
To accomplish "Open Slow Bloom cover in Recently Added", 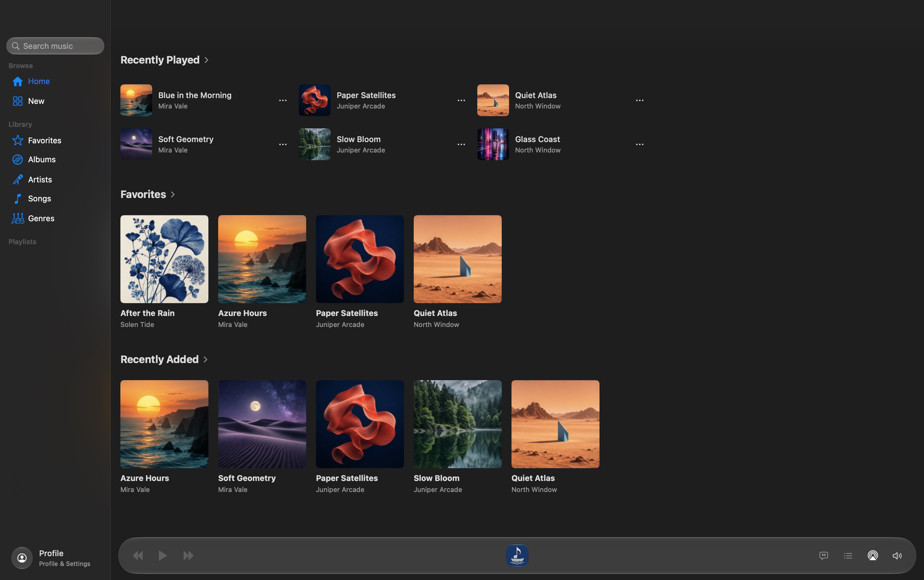I will tap(458, 424).
